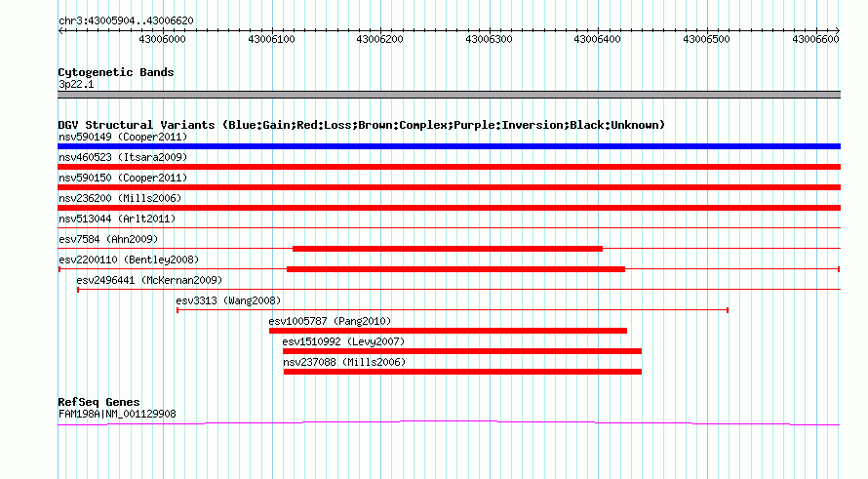Click the DGV Structural Variants track title

(x=362, y=125)
